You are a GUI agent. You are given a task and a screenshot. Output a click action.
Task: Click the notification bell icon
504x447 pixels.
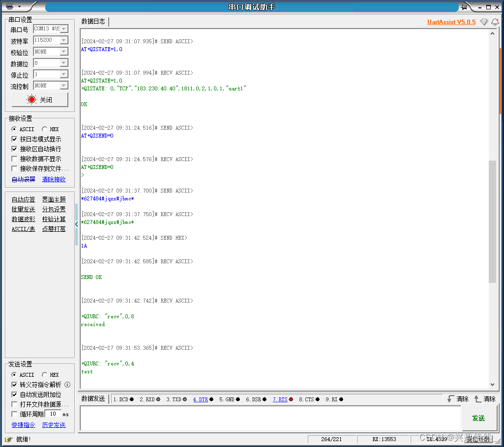(x=495, y=22)
